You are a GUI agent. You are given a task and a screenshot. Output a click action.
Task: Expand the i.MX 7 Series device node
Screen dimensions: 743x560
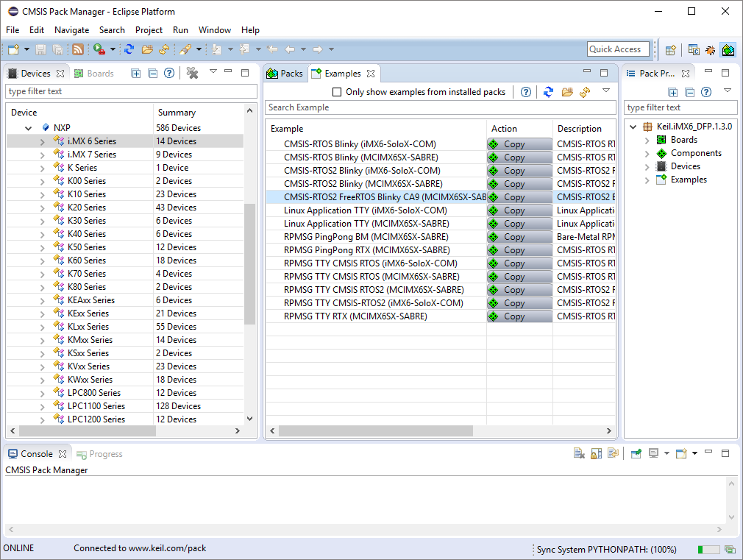[43, 155]
